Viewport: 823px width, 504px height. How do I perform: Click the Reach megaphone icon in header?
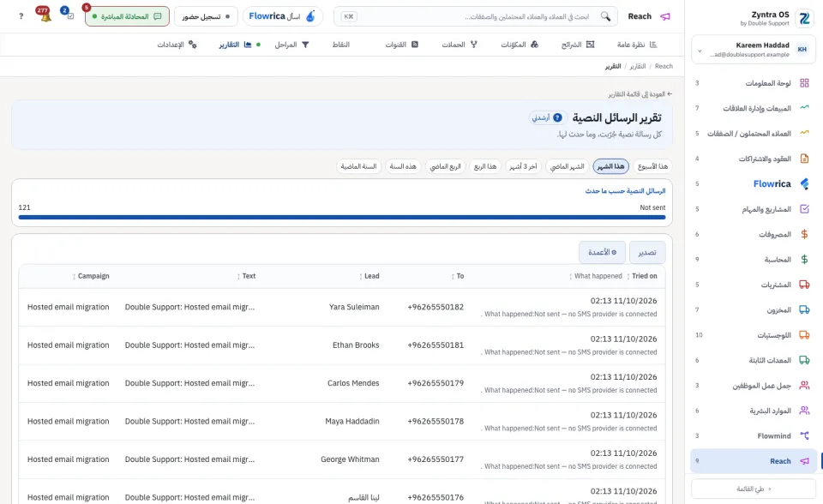pyautogui.click(x=665, y=16)
